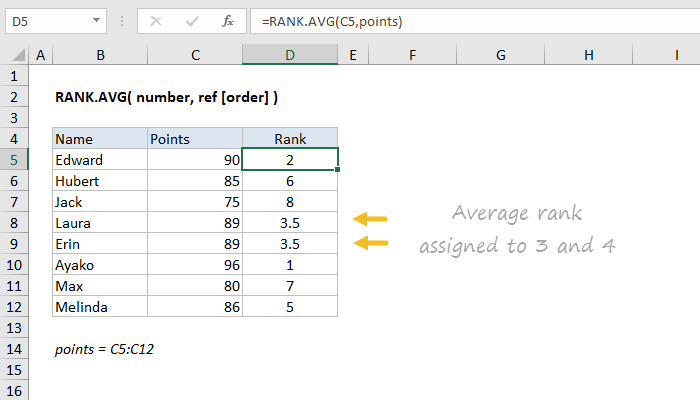Open Insert Function fx dialog
Image resolution: width=700 pixels, height=400 pixels.
pyautogui.click(x=227, y=20)
